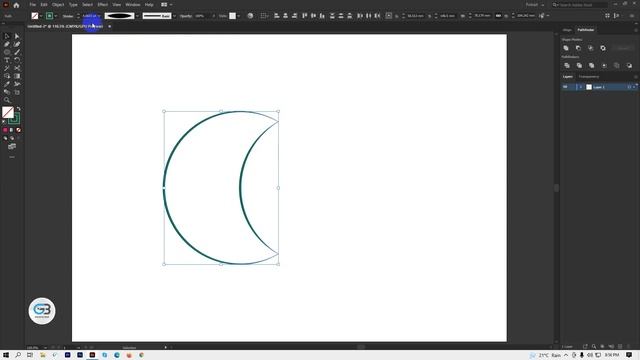
Task: Toggle Layer 1 visibility eye
Action: (565, 87)
